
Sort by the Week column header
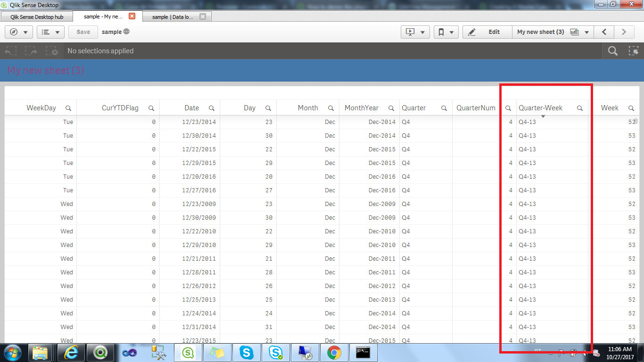tap(610, 108)
